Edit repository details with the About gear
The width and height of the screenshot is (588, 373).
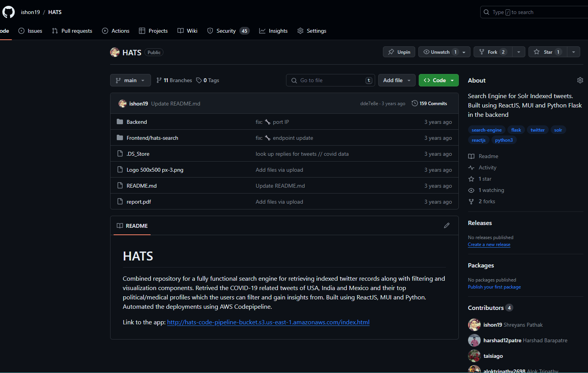tap(580, 80)
